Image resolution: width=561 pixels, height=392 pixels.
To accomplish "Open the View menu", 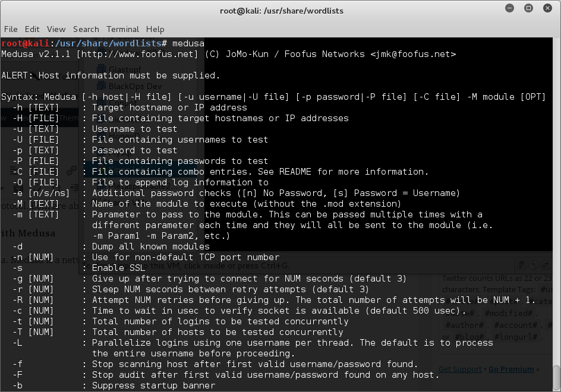I will pos(56,29).
